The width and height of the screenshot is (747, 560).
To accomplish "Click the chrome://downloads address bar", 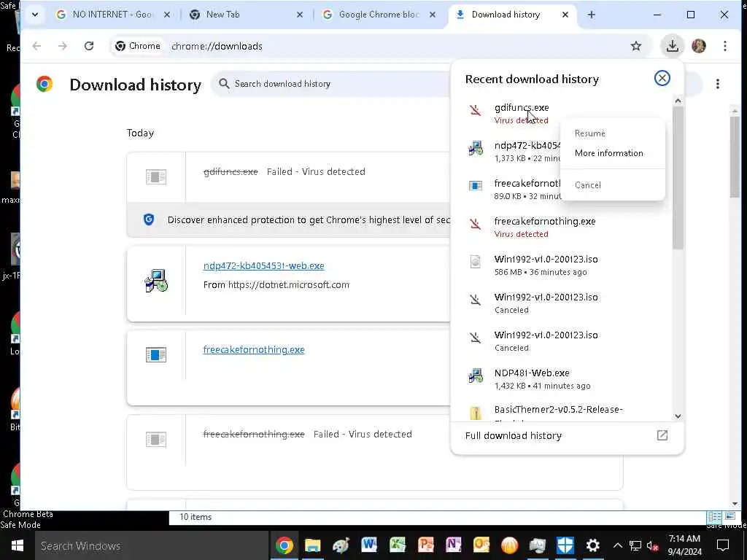I will point(217,46).
